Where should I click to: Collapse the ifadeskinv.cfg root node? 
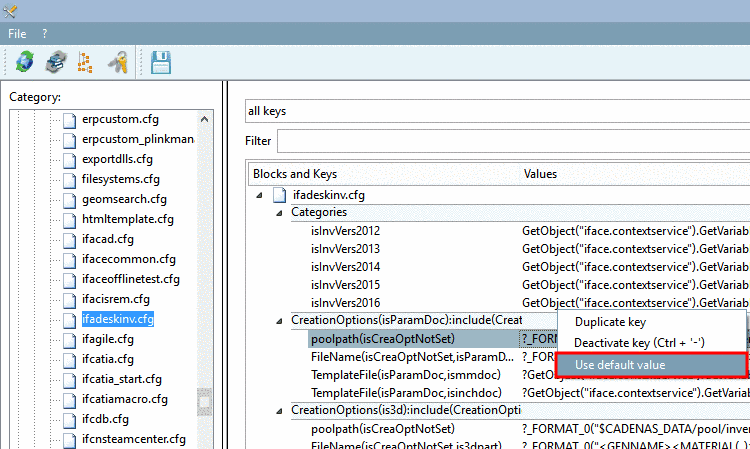tap(259, 195)
